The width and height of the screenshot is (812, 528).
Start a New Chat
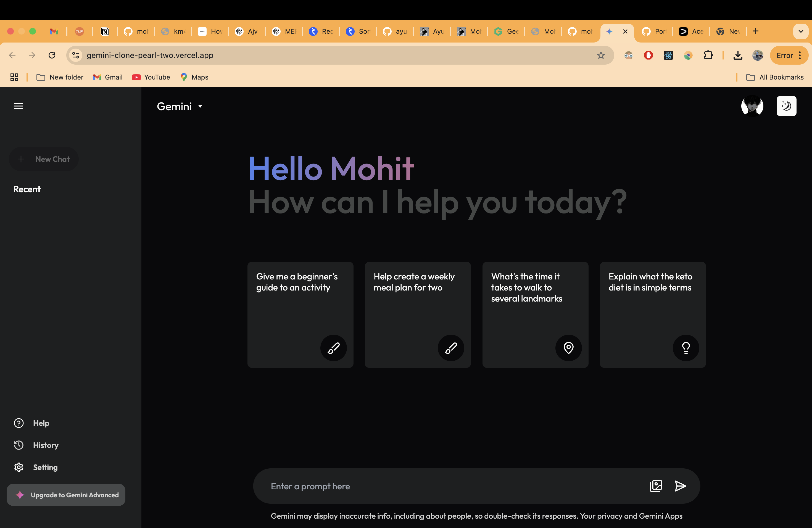coord(44,159)
